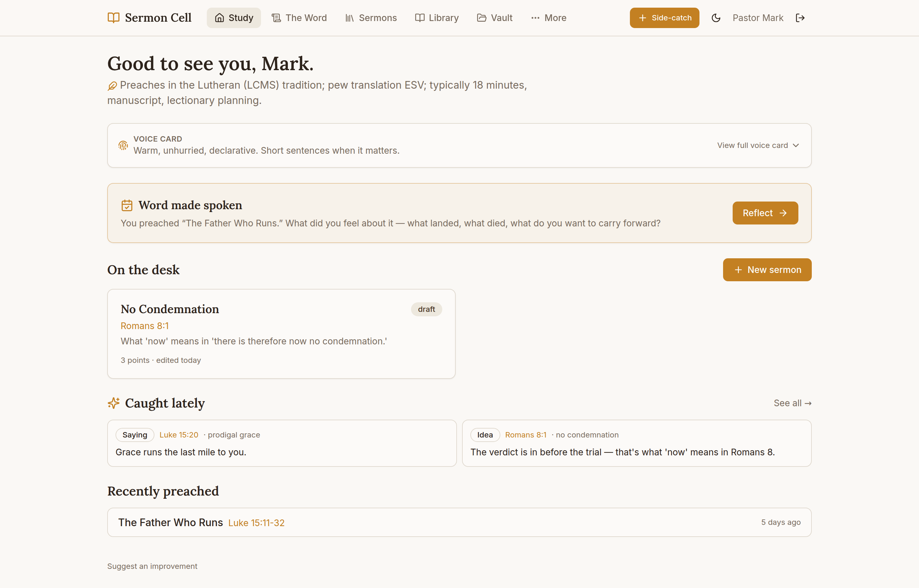Click the draft status badge

click(426, 309)
